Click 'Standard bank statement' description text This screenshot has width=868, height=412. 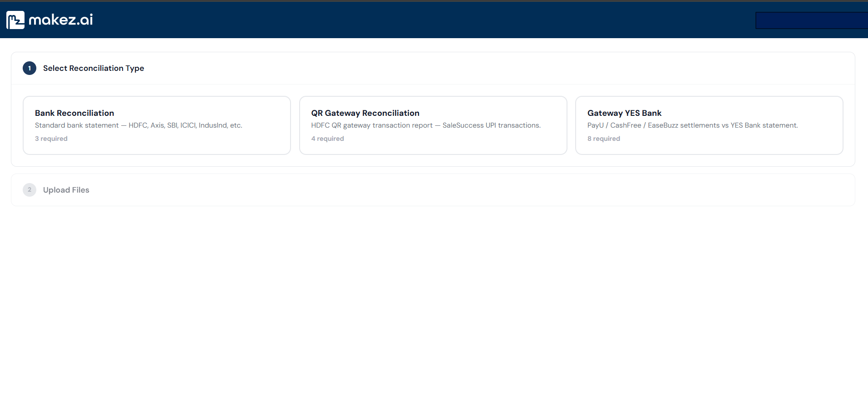[77, 125]
